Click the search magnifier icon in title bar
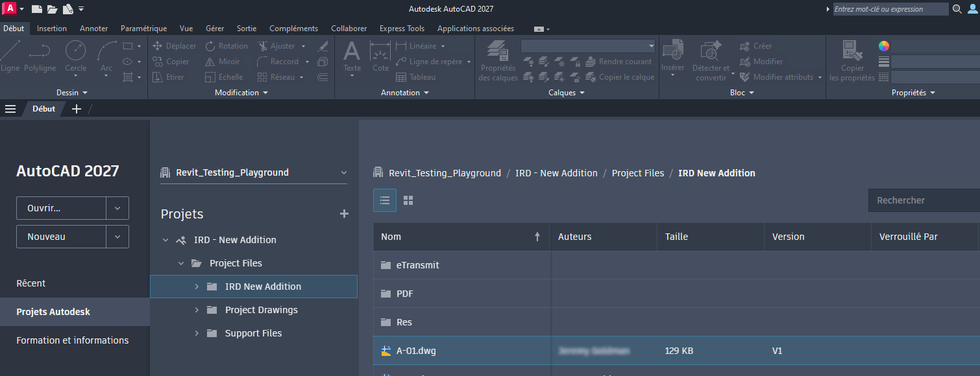The width and height of the screenshot is (980, 376). [x=957, y=9]
